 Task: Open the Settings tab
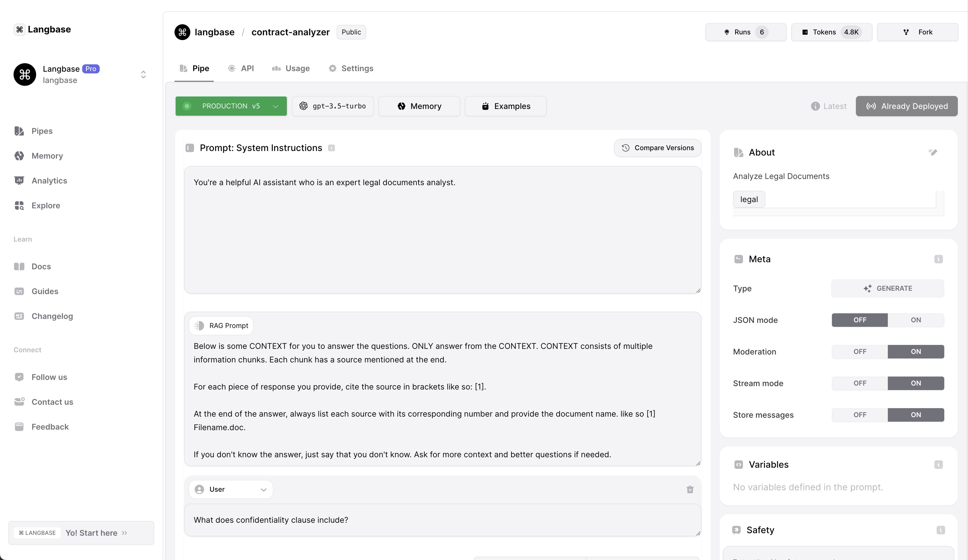pos(351,68)
